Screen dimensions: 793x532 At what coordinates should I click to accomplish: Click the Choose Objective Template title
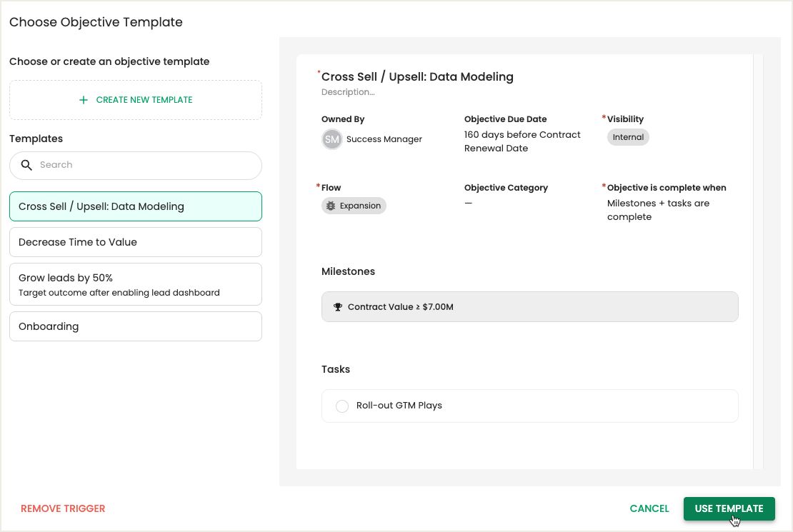point(96,22)
